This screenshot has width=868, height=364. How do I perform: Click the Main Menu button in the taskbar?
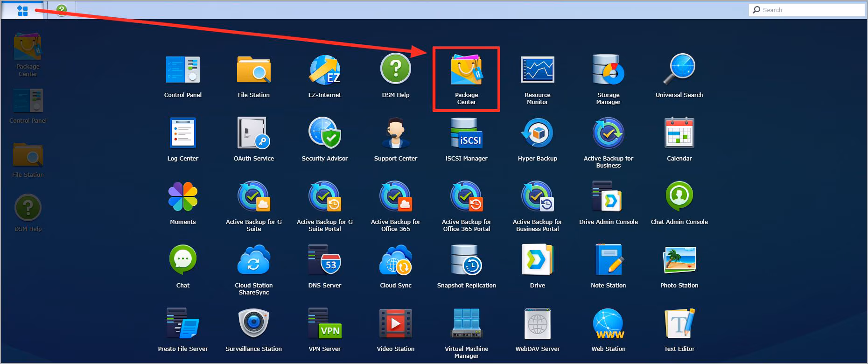(22, 10)
